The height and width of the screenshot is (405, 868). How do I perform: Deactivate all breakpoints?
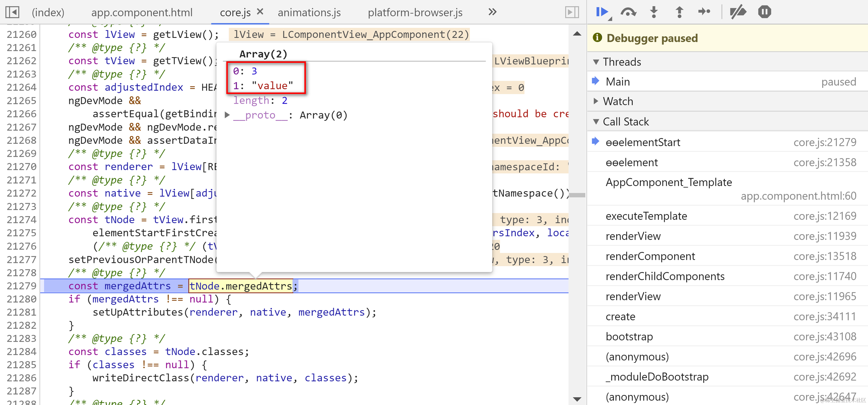click(x=738, y=12)
